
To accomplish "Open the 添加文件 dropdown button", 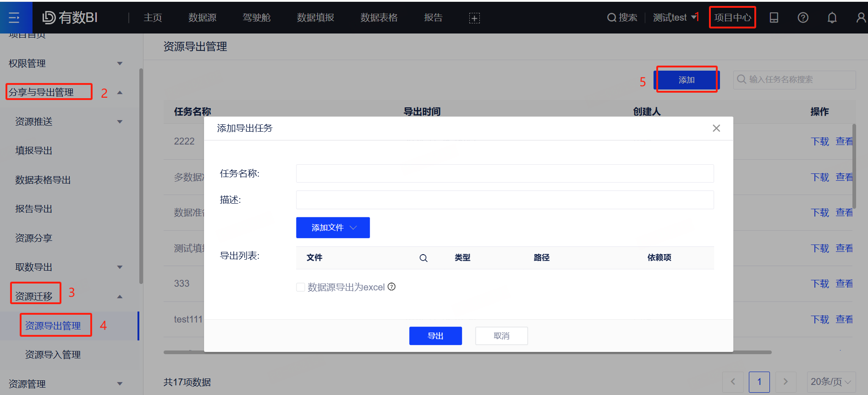I will tap(333, 228).
